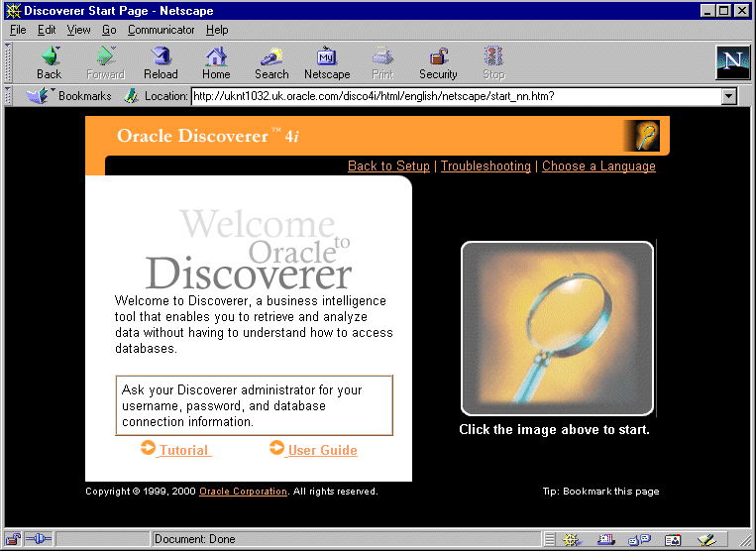Open the Security info button
Image resolution: width=756 pixels, height=551 pixels.
(x=438, y=62)
